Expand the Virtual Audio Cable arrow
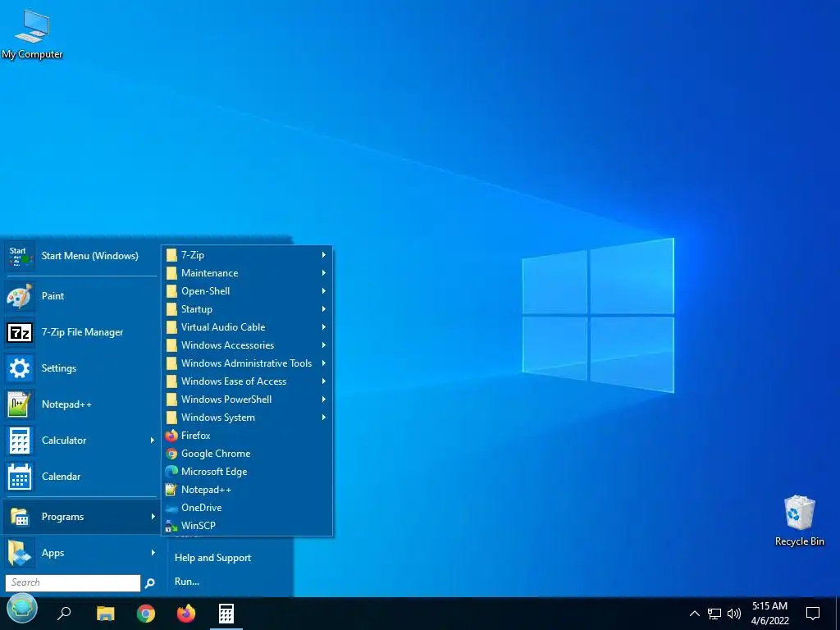The image size is (840, 630). coord(323,327)
